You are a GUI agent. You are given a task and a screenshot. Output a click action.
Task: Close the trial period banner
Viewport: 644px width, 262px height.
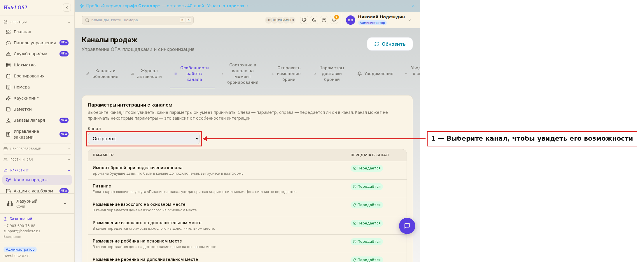pyautogui.click(x=413, y=6)
